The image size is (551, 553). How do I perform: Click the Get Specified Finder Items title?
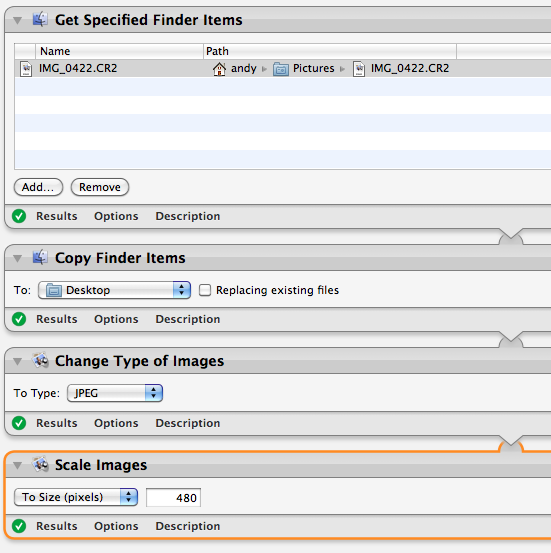[149, 20]
